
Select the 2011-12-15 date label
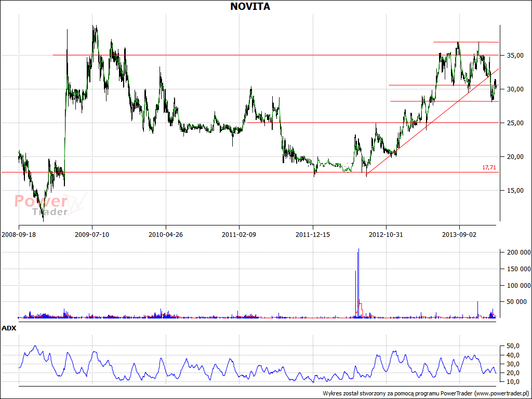tap(312, 234)
